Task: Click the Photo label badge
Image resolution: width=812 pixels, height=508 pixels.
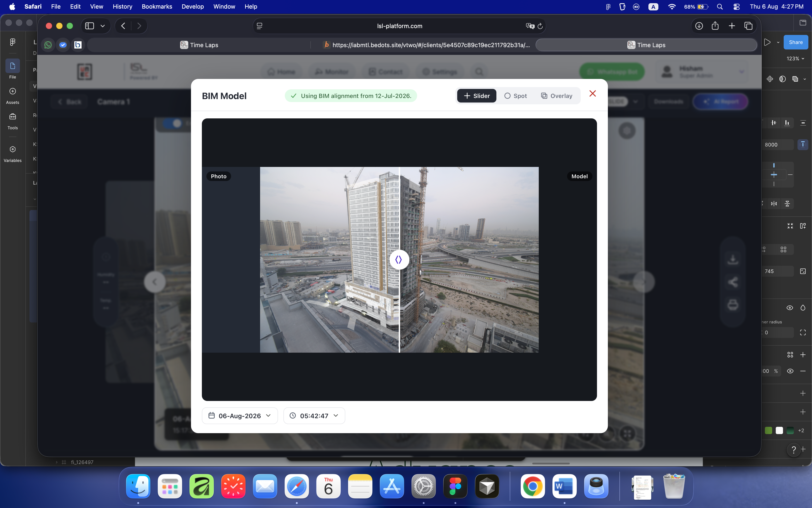Action: 218,176
